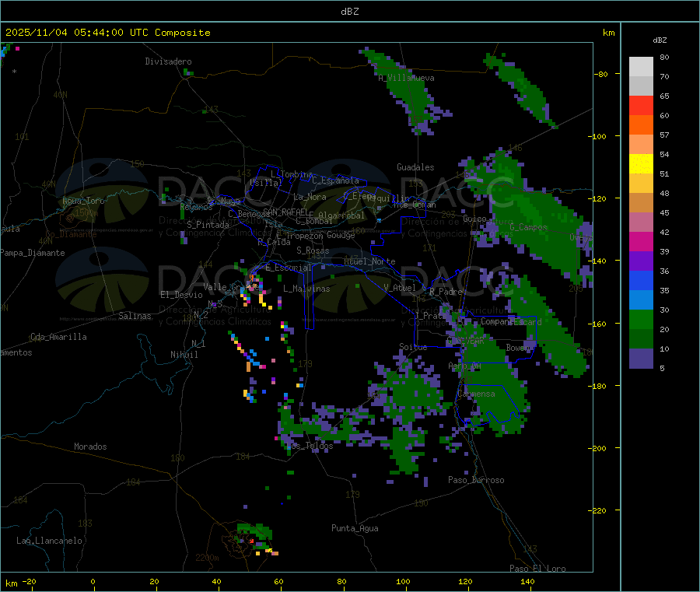Click the purple 39 dBZ legend swatch
The height and width of the screenshot is (592, 700).
641,261
